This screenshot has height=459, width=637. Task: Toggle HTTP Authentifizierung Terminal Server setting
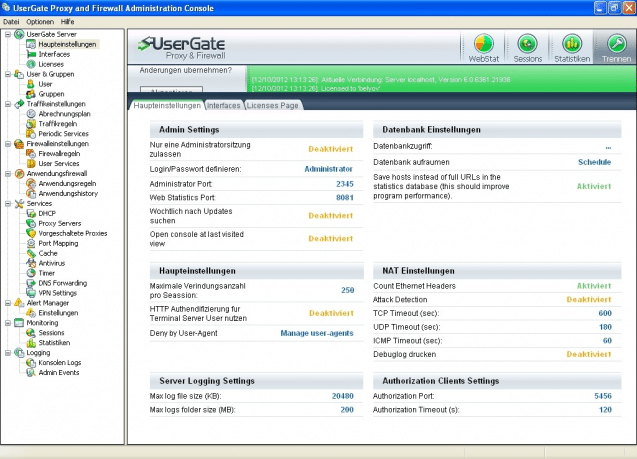pyautogui.click(x=331, y=313)
